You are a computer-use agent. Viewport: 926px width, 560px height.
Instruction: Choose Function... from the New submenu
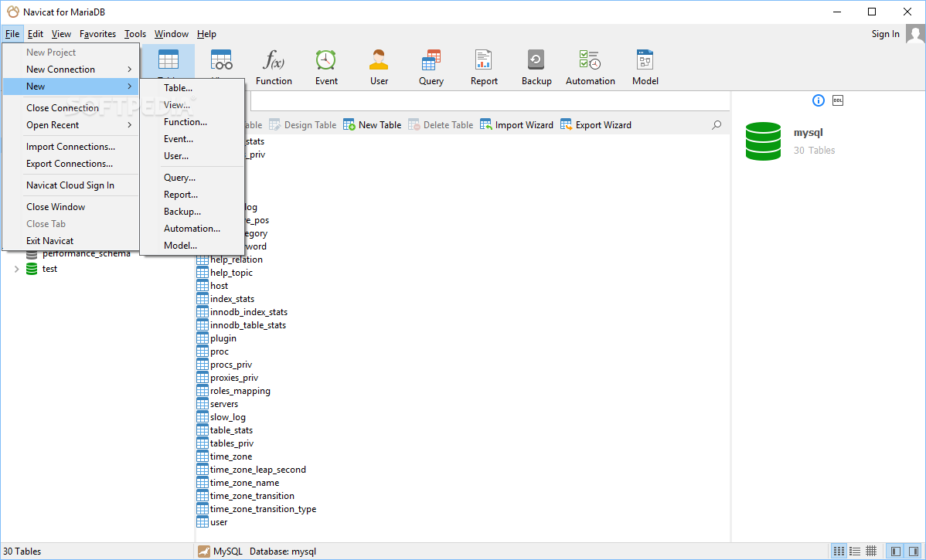pos(192,122)
